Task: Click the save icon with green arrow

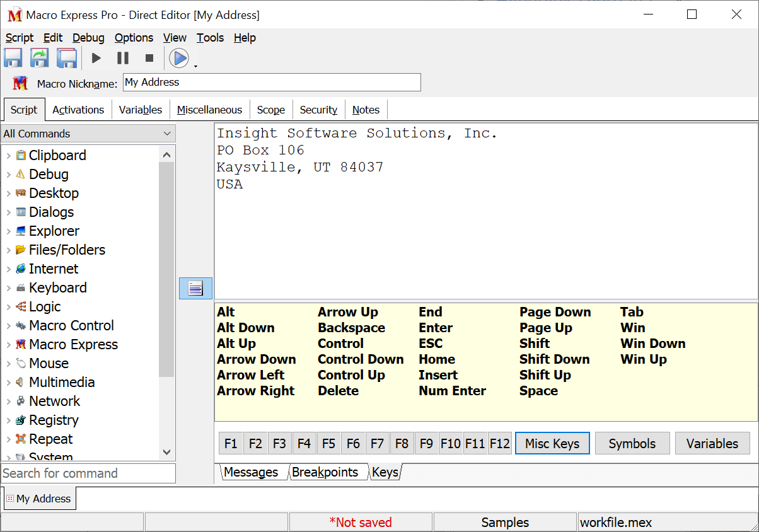Action: click(x=40, y=58)
